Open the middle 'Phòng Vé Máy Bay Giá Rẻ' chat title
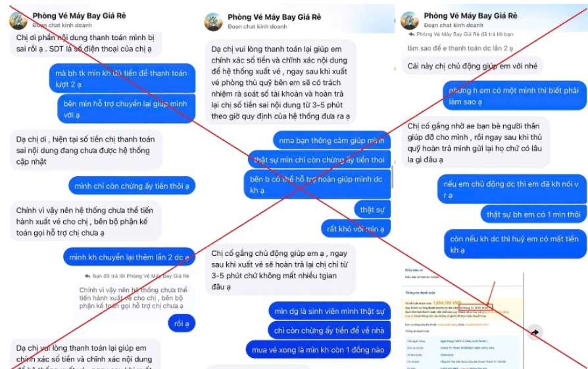Screen dimensions: 588x369 click(x=274, y=17)
